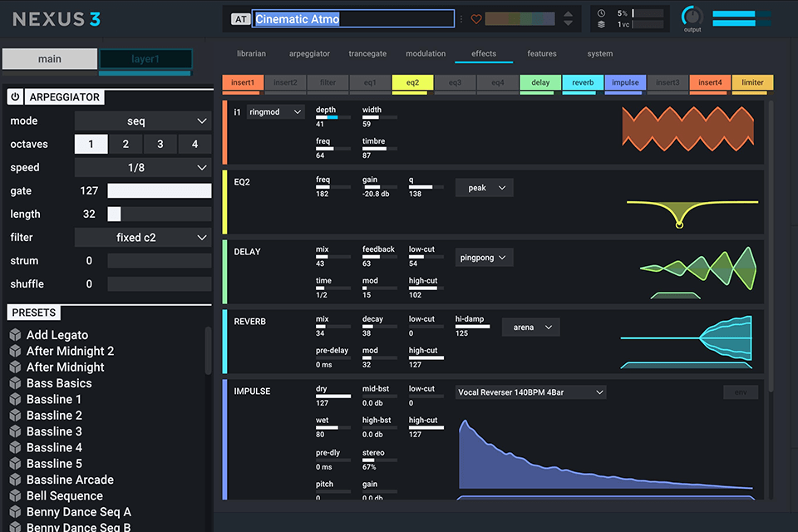Click the Cinematic Atmo preset name field
The width and height of the screenshot is (798, 532).
point(353,19)
